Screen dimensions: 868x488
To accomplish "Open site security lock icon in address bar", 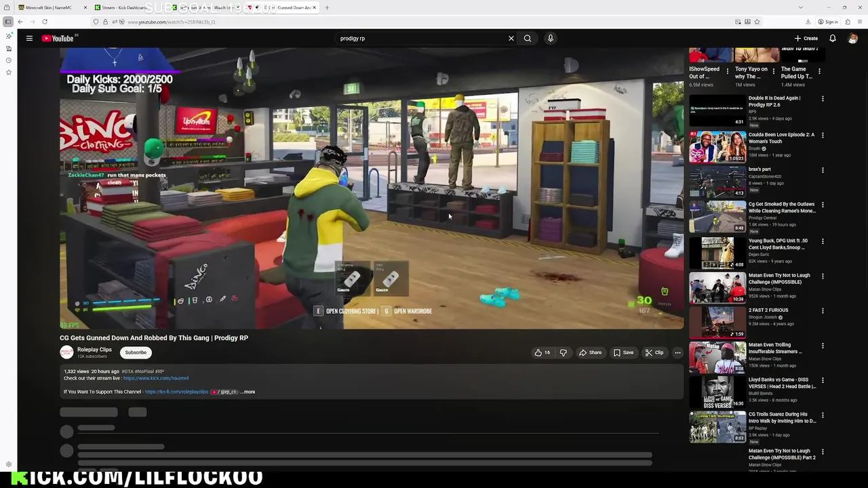I will [x=104, y=22].
